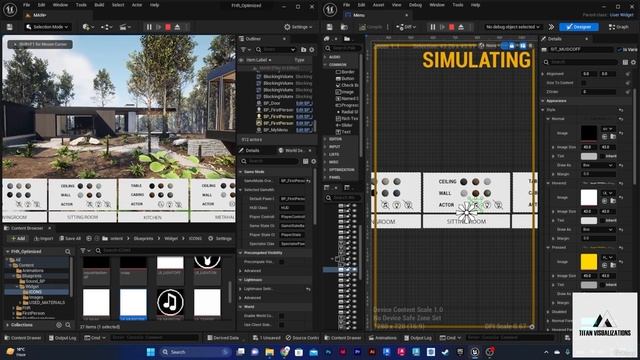Save the level in the main editor toolbar
The height and width of the screenshot is (360, 640).
[9, 27]
